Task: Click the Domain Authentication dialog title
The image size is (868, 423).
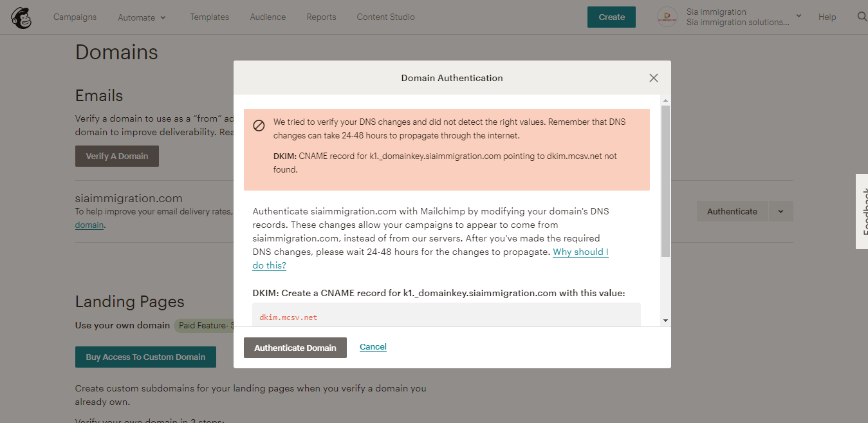Action: tap(452, 78)
